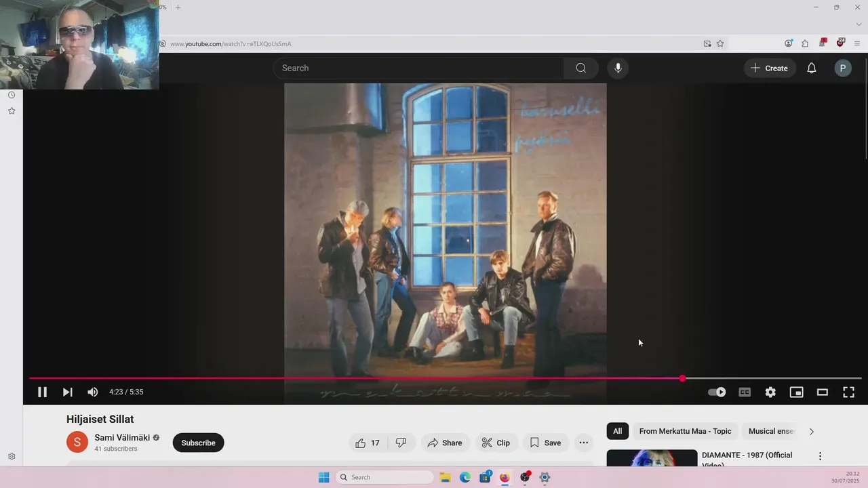Click the page vertical scrollbar
The height and width of the screenshot is (488, 868).
[x=865, y=108]
